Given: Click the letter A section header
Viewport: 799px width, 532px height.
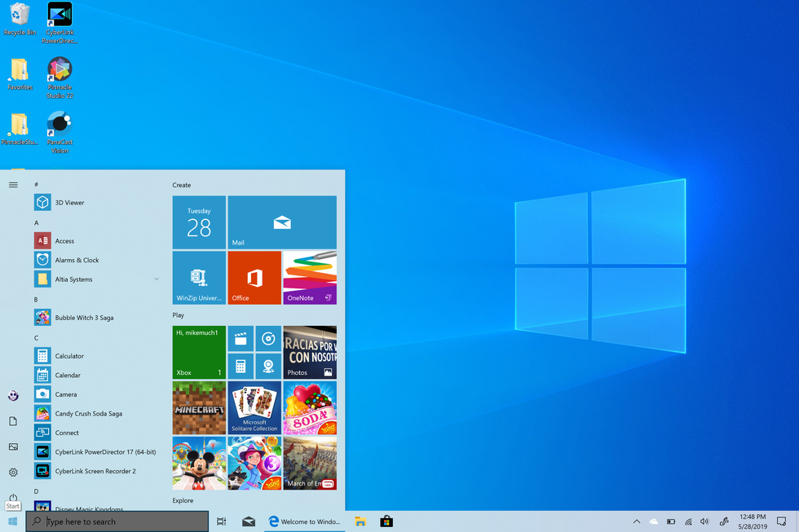Looking at the screenshot, I should (36, 222).
